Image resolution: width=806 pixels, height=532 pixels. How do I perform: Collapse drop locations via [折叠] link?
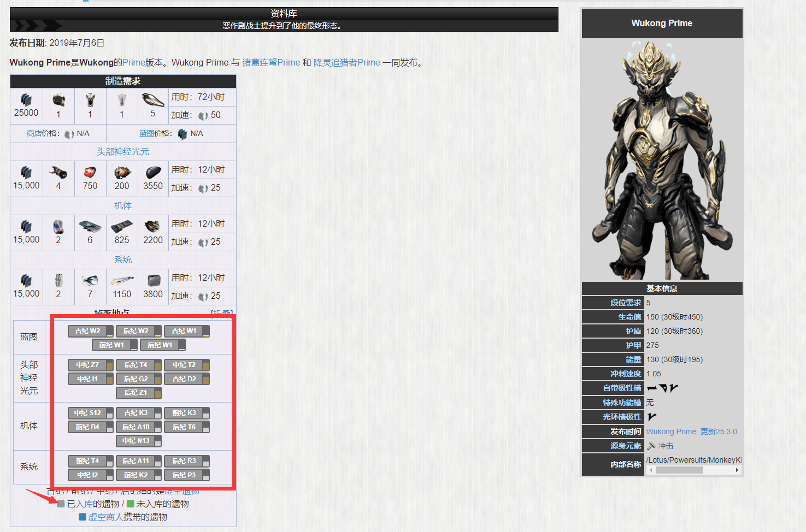point(222,312)
